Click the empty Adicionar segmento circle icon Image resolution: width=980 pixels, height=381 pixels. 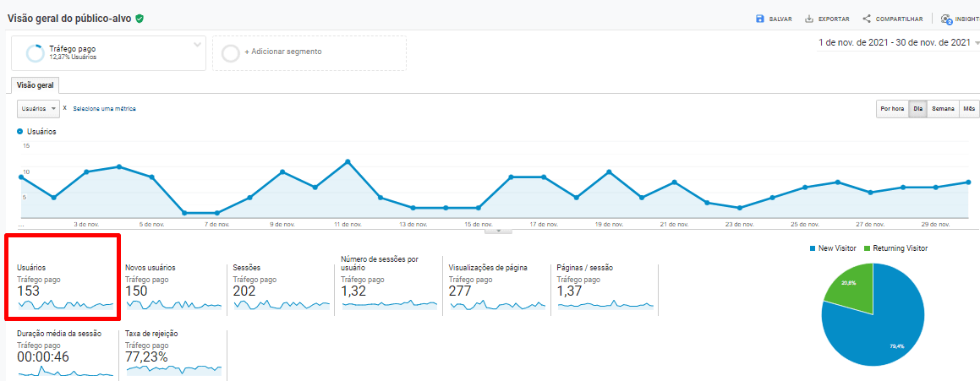[x=230, y=53]
